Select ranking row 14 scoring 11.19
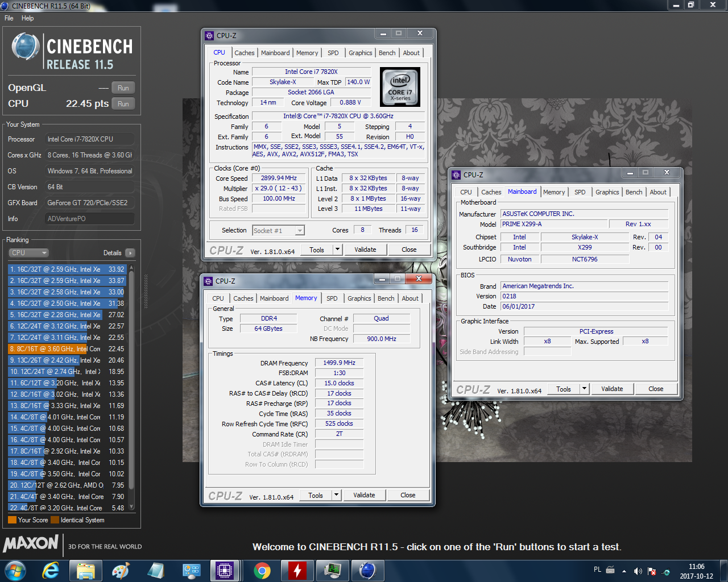The image size is (728, 582). (67, 417)
